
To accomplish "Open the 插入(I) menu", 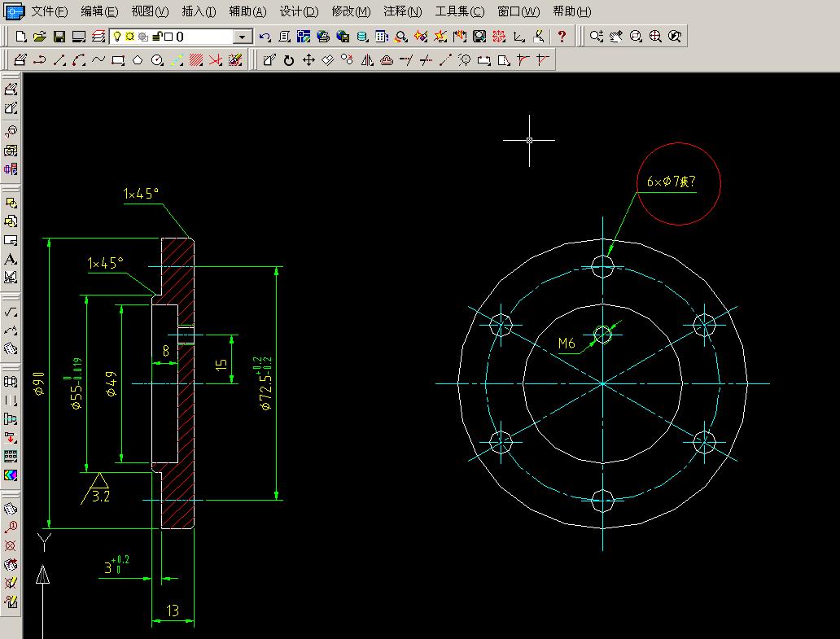I will (199, 11).
